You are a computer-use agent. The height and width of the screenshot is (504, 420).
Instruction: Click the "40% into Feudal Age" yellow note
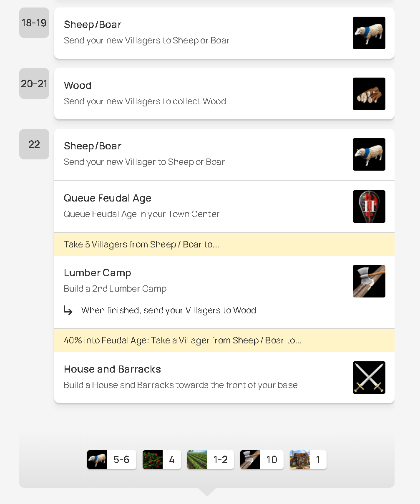pyautogui.click(x=183, y=340)
